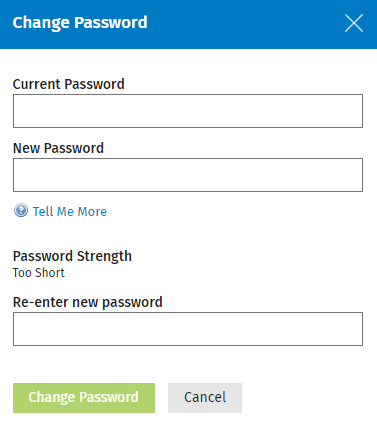Focus the New Password input field
The image size is (377, 423).
tap(188, 175)
